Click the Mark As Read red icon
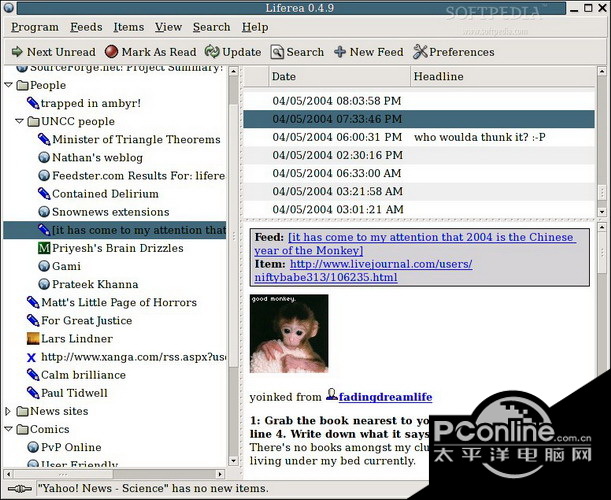Viewport: 611px width, 500px height. [x=111, y=51]
